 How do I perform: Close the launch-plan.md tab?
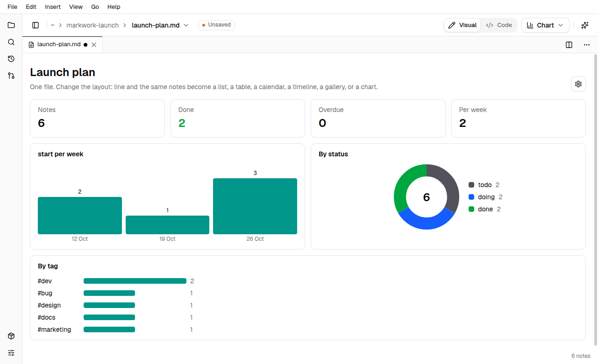94,45
